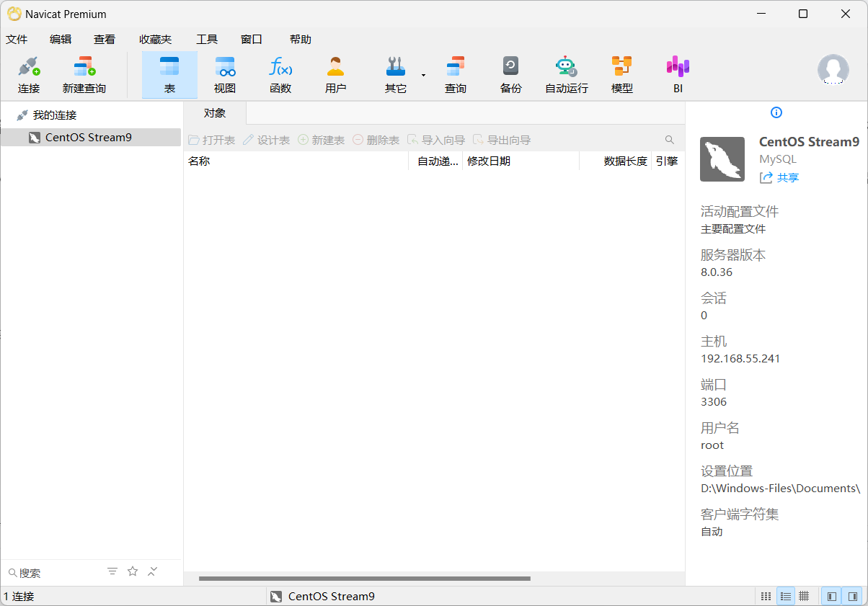Select the Table (表) toolbar button
Viewport: 868px width, 606px height.
169,75
